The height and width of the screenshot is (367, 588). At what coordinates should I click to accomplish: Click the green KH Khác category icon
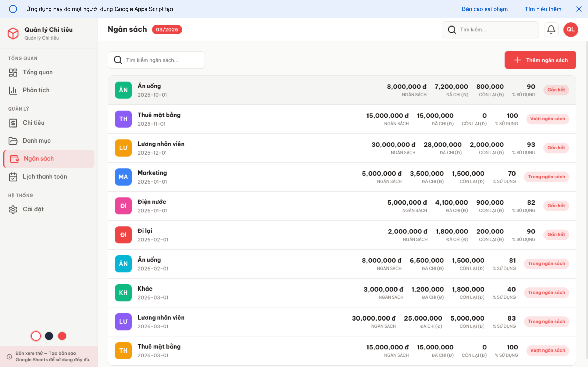coord(123,293)
